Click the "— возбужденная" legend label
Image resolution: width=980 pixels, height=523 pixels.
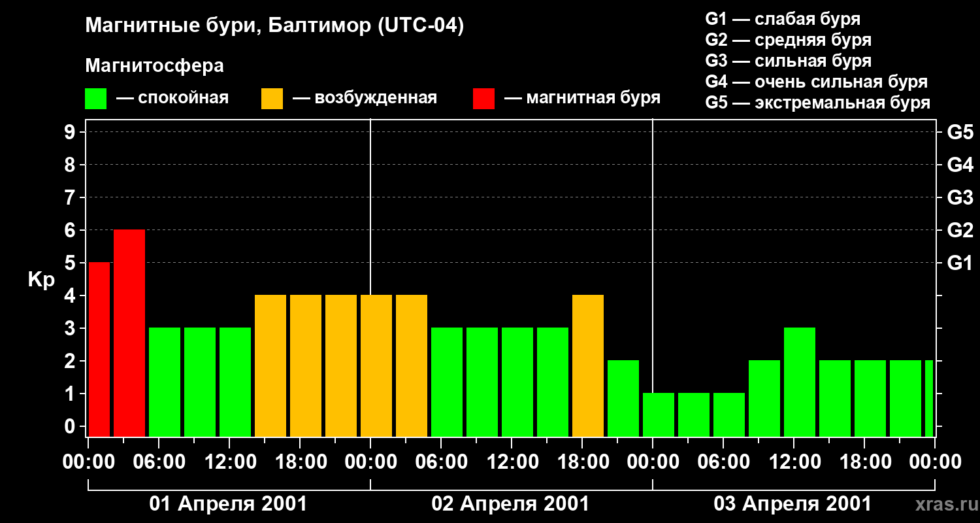[365, 99]
